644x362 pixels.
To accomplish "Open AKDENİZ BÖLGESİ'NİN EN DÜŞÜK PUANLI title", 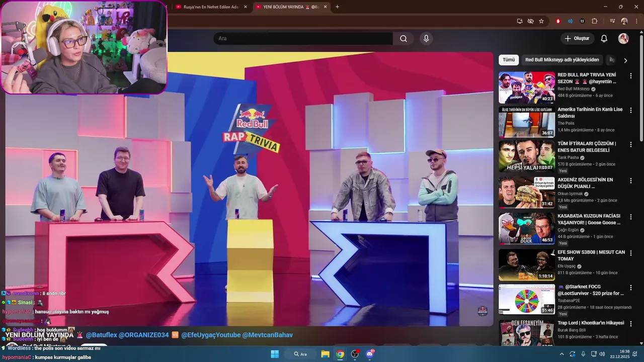I will click(585, 183).
